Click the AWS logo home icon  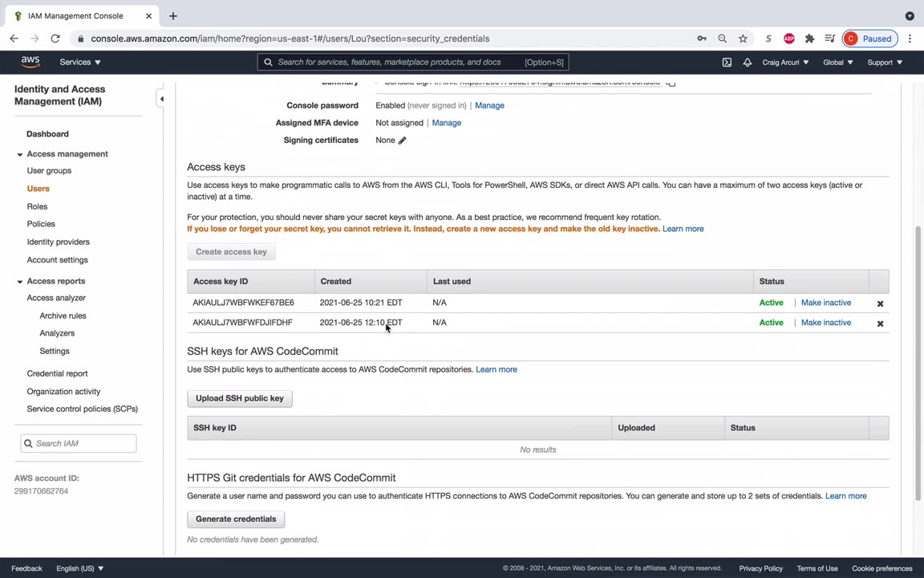[30, 62]
